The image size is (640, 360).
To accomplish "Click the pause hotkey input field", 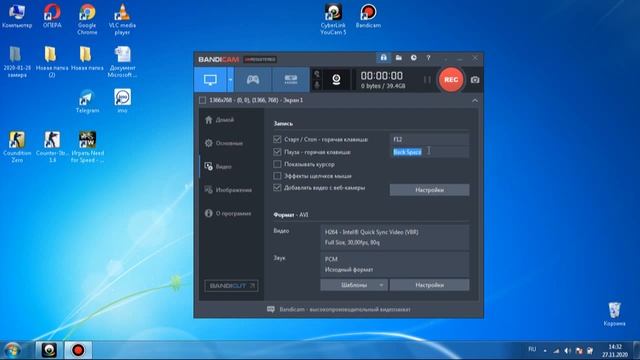I will click(429, 152).
